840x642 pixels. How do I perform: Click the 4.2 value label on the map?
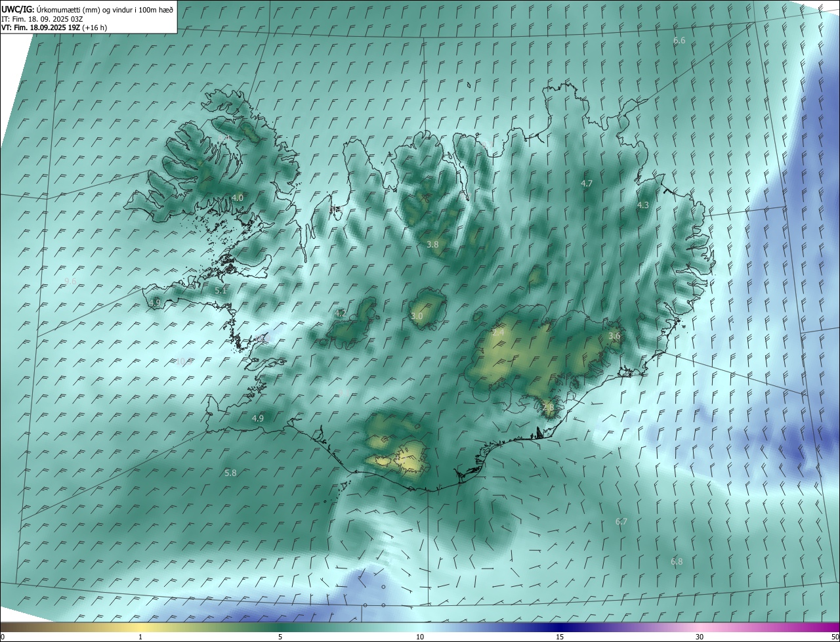[x=340, y=314]
